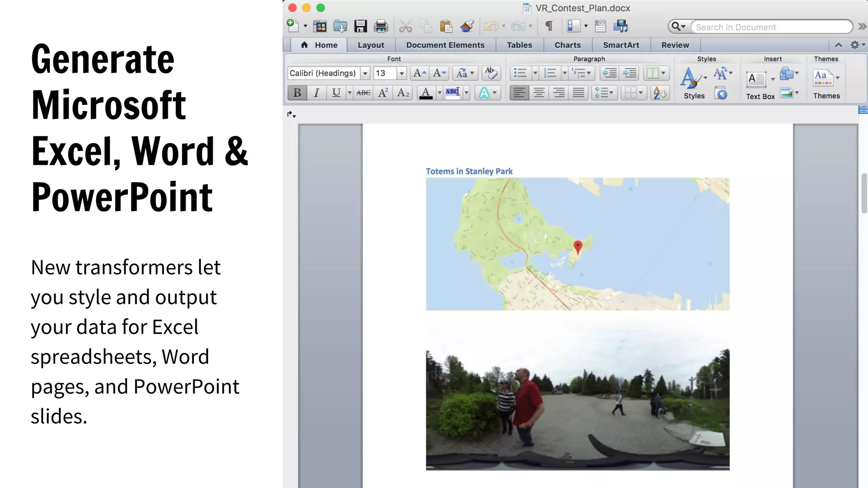Toggle Subscript formatting
The width and height of the screenshot is (868, 488).
click(x=403, y=93)
